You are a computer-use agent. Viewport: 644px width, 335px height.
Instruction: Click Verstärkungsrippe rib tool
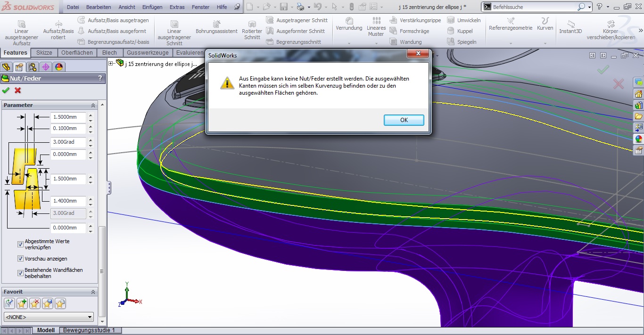coord(415,20)
